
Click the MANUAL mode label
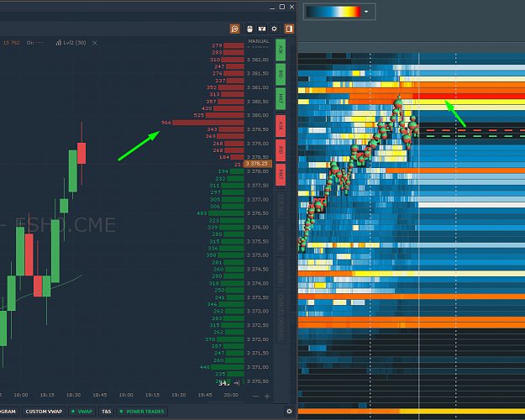click(259, 41)
